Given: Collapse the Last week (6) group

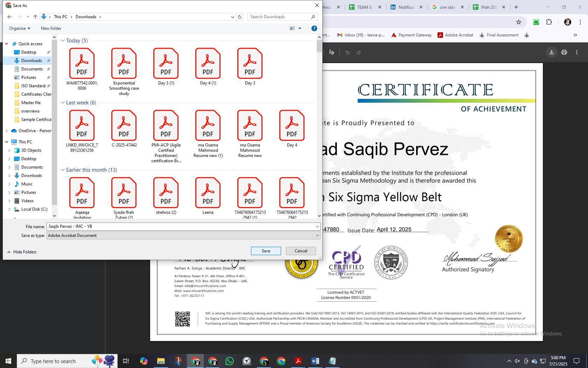Looking at the screenshot, I should click(63, 103).
